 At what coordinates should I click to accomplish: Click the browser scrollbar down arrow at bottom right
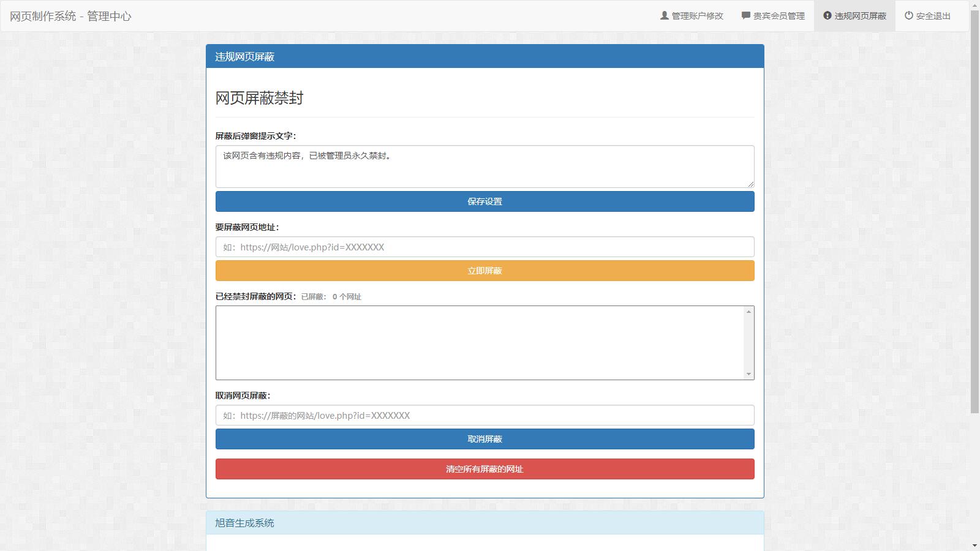(975, 545)
